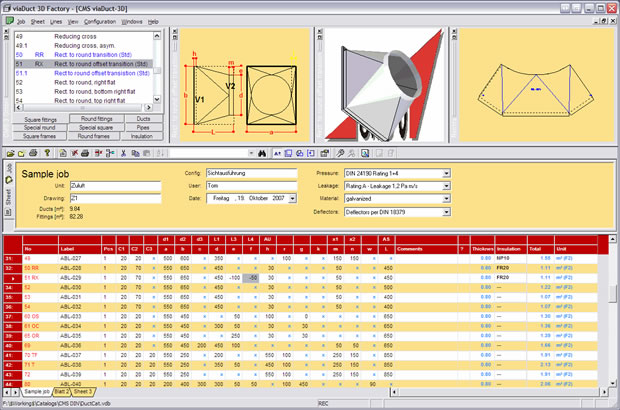
Task: Open the Help menu
Action: tap(153, 22)
